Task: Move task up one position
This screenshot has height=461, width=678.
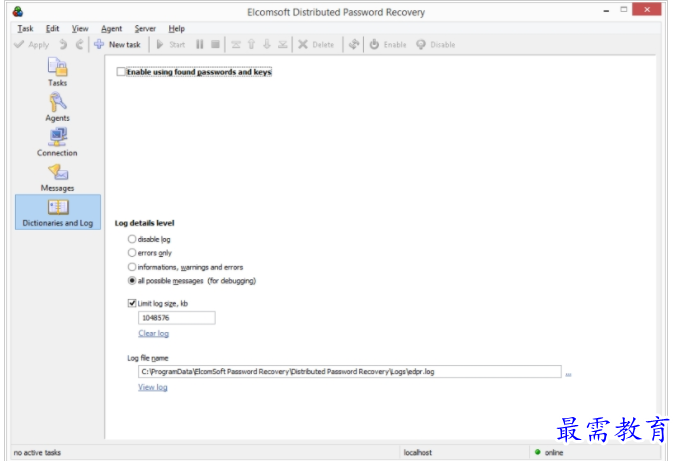Action: point(251,45)
